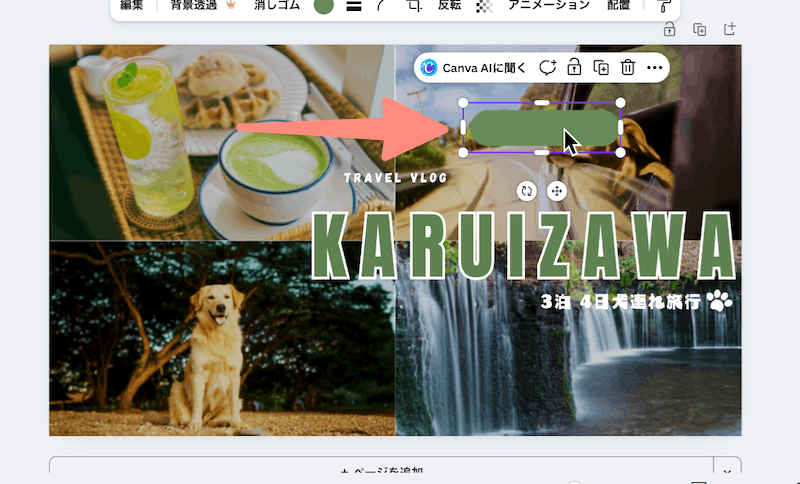
Task: Click the add comment bubble icon
Action: pyautogui.click(x=547, y=67)
